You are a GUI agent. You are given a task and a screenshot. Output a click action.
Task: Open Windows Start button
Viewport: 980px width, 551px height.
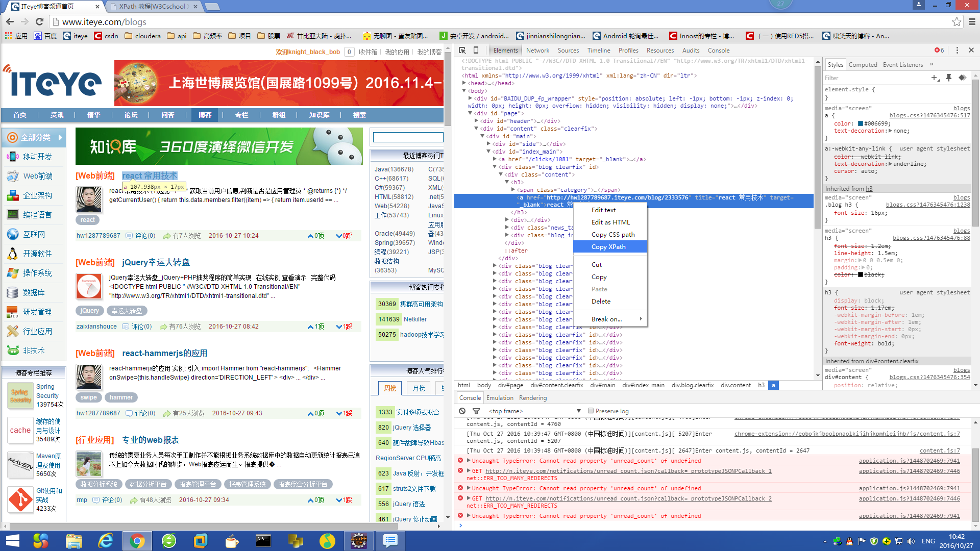pos(12,541)
